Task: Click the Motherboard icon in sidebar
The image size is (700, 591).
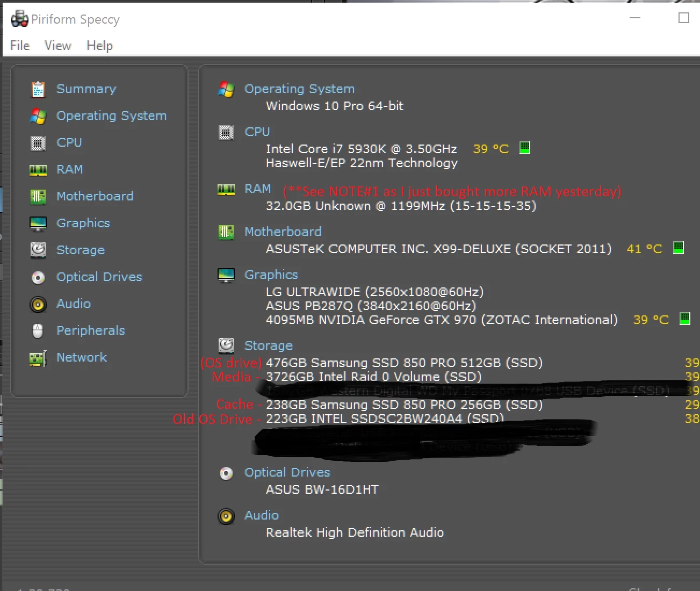Action: [x=38, y=197]
